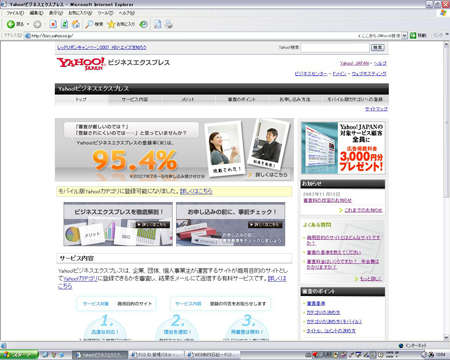Select the サービス内容 navigation tab
The height and width of the screenshot is (360, 450).
click(x=135, y=99)
